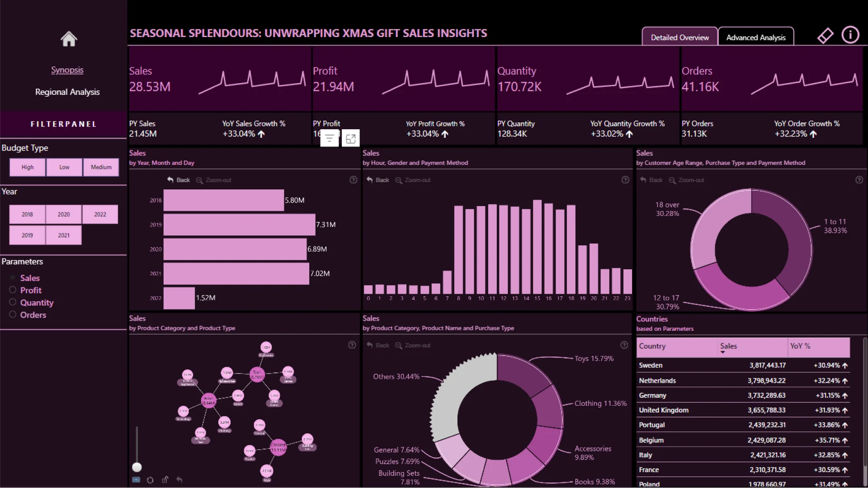Click Netherlands sales value 3,798,943.22
The width and height of the screenshot is (868, 488).
(766, 380)
